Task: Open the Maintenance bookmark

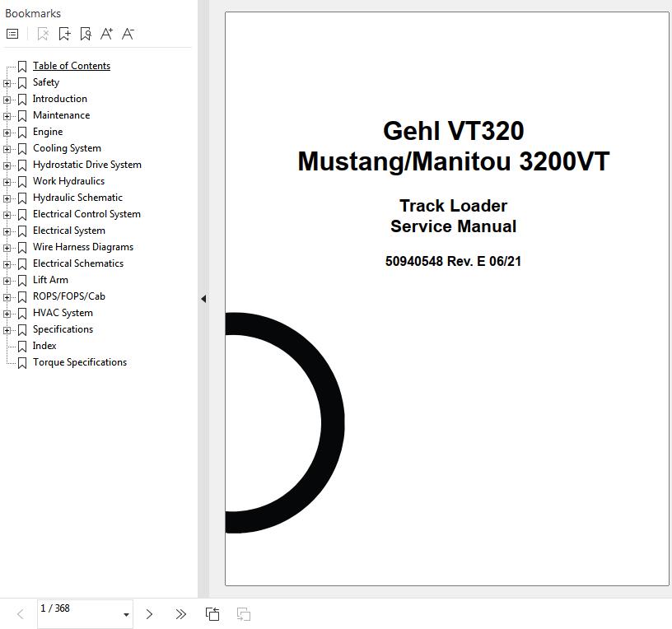Action: coord(61,114)
